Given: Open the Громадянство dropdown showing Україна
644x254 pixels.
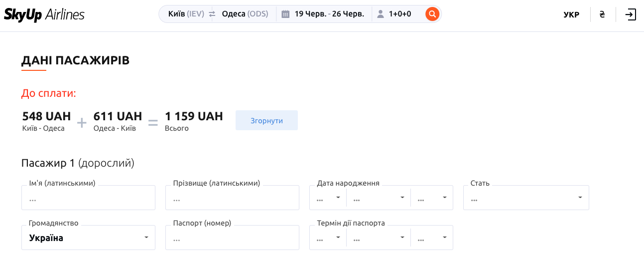Looking at the screenshot, I should [x=88, y=238].
